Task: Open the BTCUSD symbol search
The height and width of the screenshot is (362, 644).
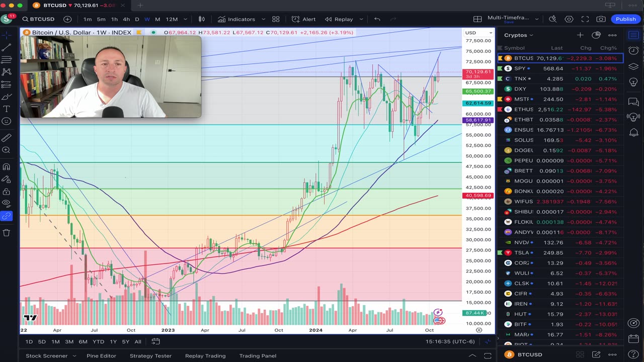Action: (38, 19)
